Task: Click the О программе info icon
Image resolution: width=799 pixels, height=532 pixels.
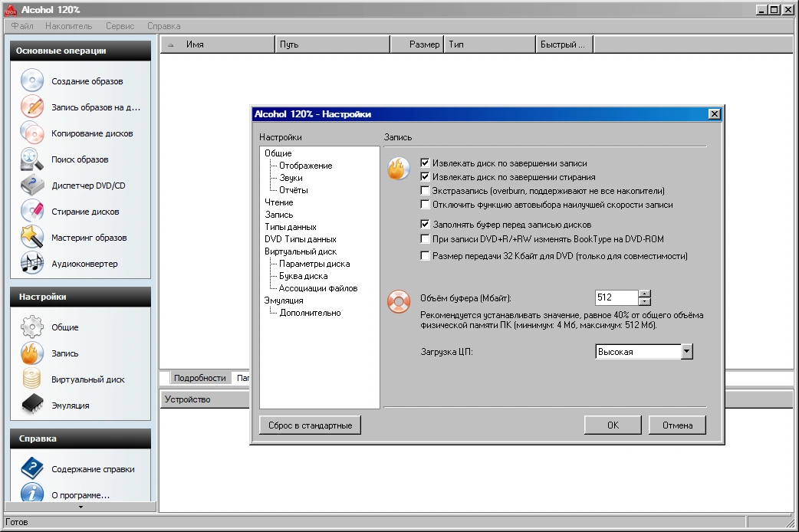Action: click(31, 493)
